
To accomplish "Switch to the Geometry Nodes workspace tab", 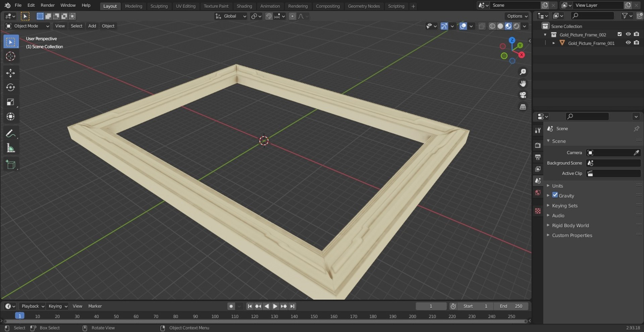I will point(364,6).
